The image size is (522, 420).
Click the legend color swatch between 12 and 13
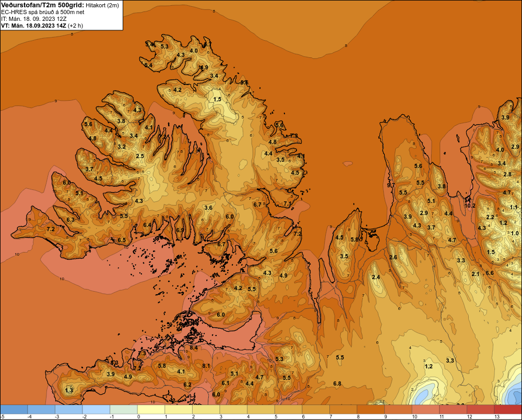[480, 410]
